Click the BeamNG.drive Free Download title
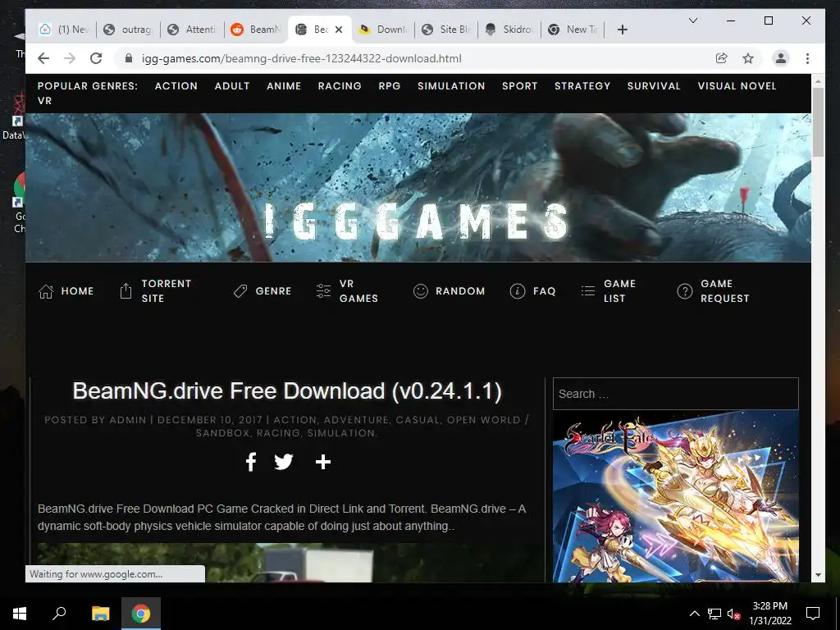This screenshot has width=840, height=630. (x=287, y=391)
